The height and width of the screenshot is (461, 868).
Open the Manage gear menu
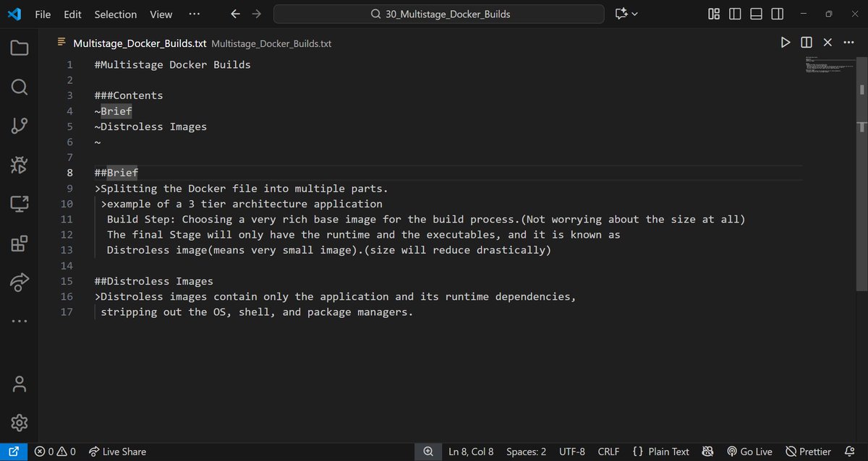click(x=20, y=423)
